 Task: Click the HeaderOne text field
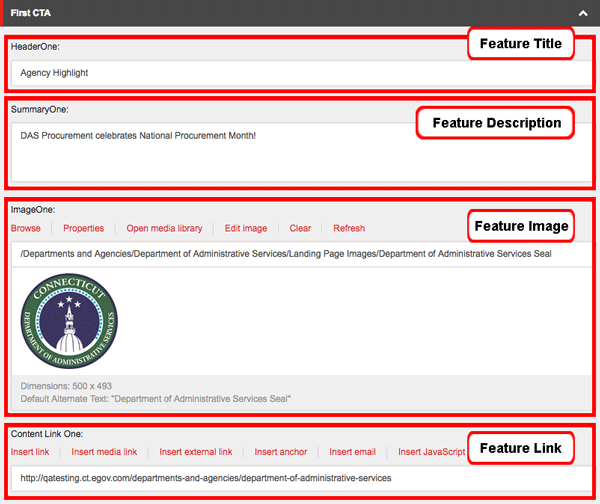tap(240, 73)
